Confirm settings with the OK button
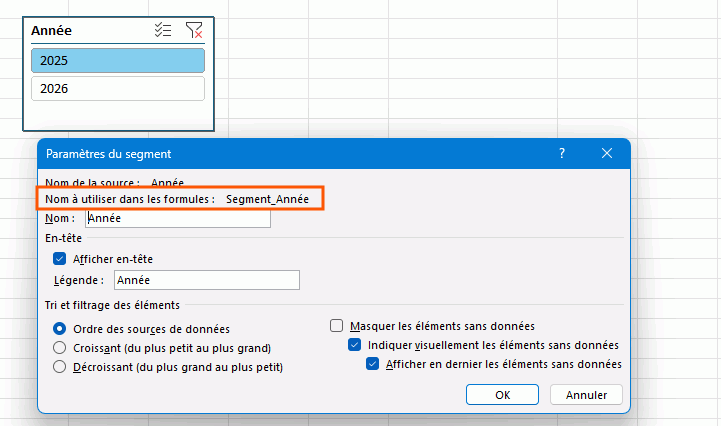Viewport: 721px width, 426px height. 502,395
